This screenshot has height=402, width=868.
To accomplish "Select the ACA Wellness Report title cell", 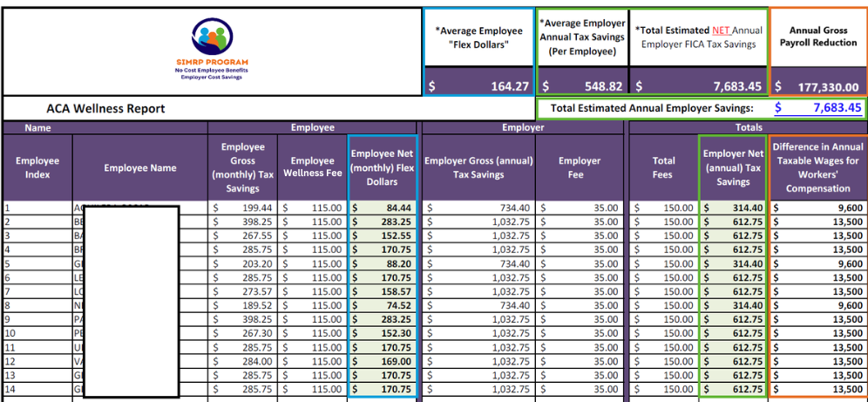I will (105, 109).
